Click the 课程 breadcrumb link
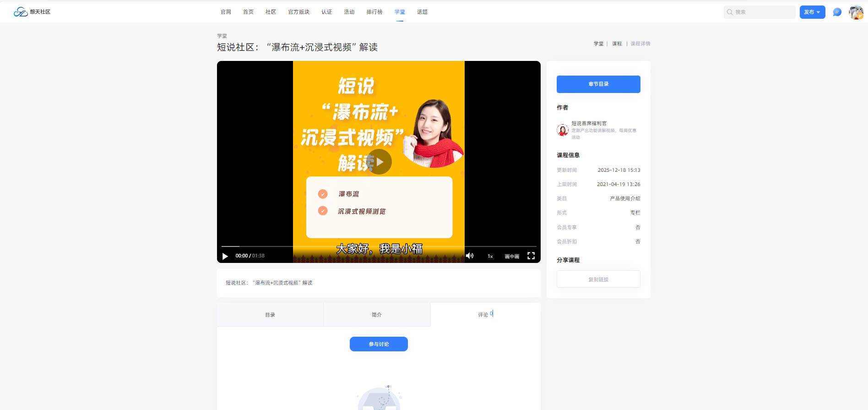Screen dimensions: 868x410 [617, 44]
